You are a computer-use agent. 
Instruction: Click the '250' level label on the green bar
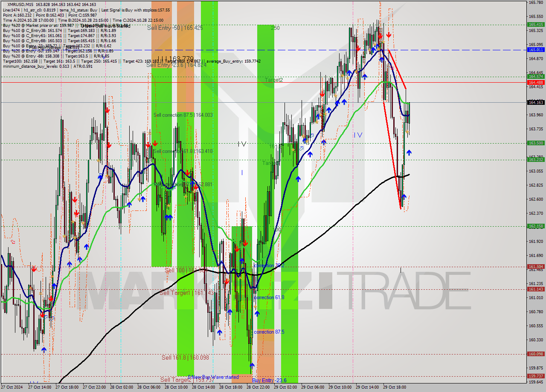[275, 28]
